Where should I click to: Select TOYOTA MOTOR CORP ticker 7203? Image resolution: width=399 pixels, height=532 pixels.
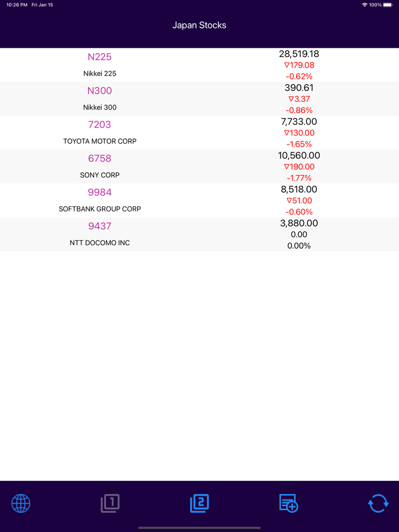(x=100, y=125)
